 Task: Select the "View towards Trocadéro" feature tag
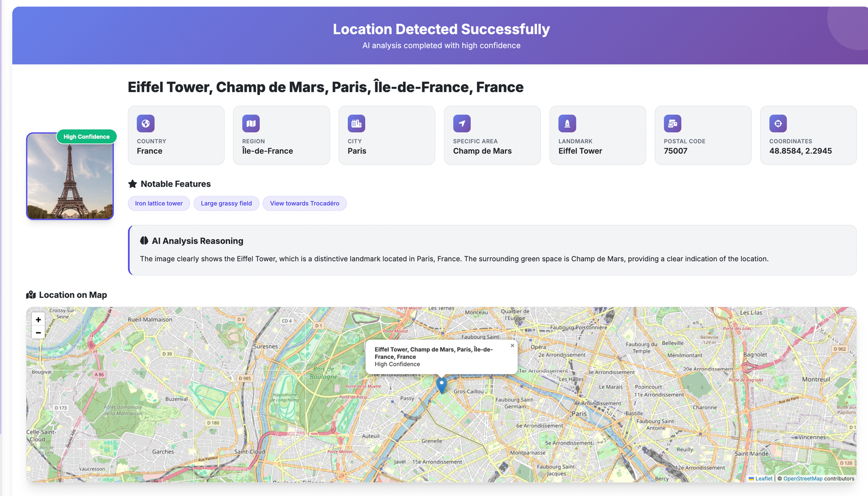[x=304, y=203]
